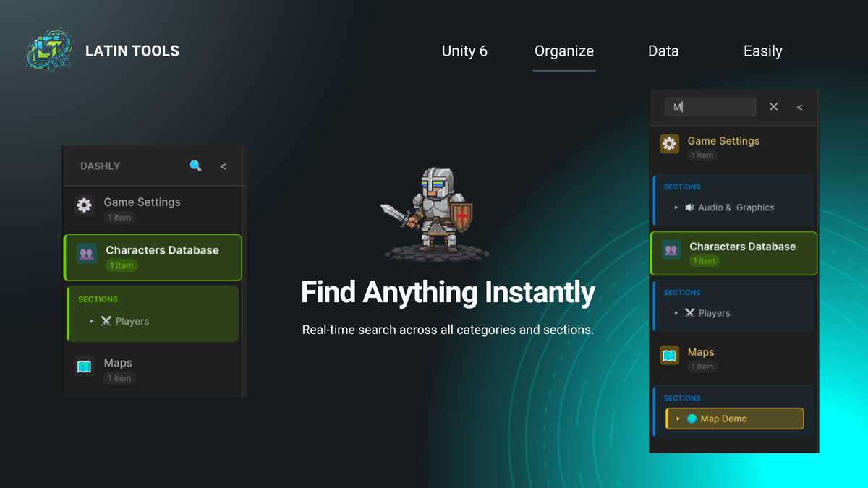Image resolution: width=868 pixels, height=488 pixels.
Task: Click the Game Settings gear icon in Dashly panel
Action: click(84, 206)
